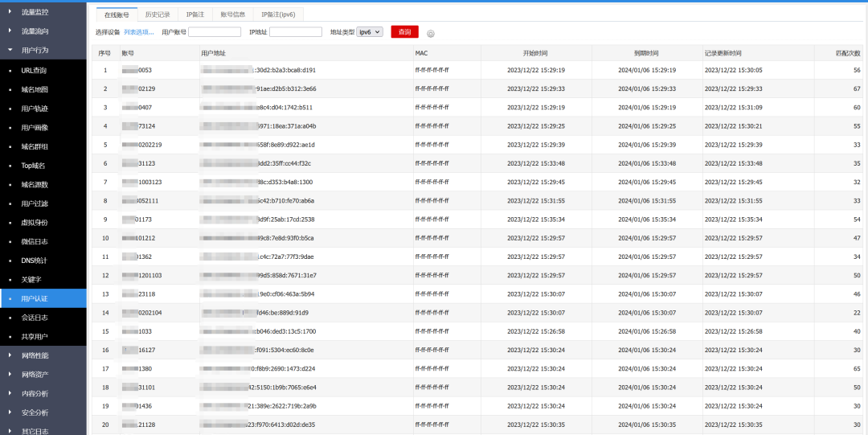
Task: Switch to the 在线账号 tab
Action: pos(117,15)
